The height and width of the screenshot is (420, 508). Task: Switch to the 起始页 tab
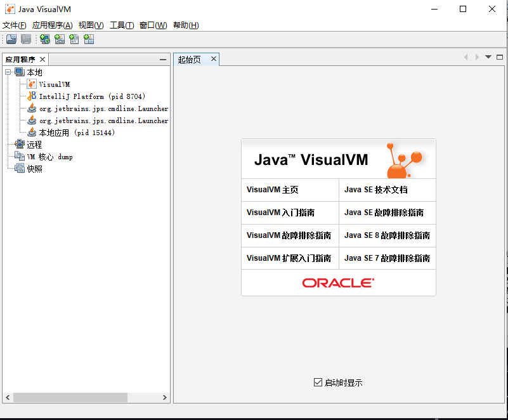pyautogui.click(x=190, y=59)
